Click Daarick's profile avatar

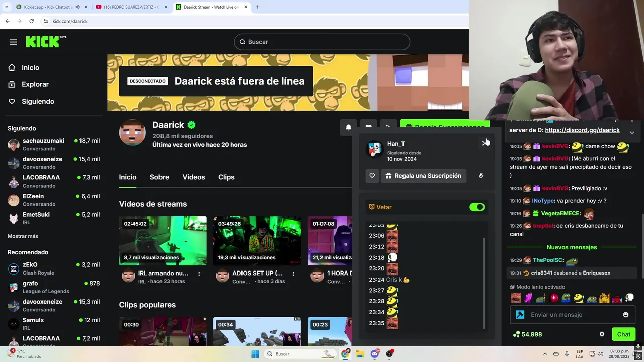(x=132, y=133)
